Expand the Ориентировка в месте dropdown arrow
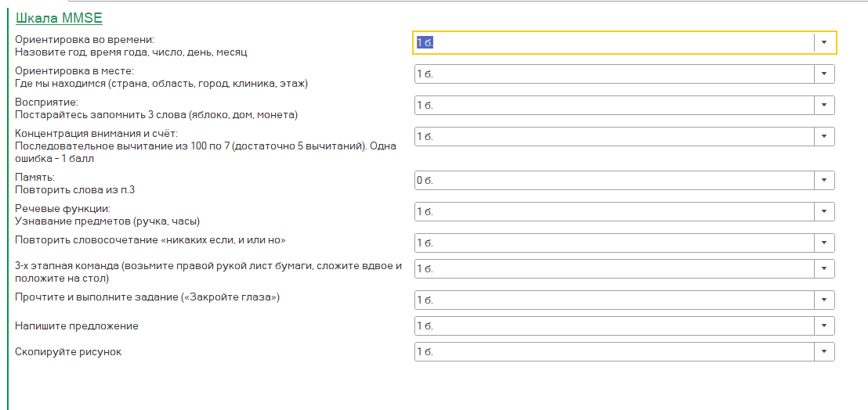Viewport: 868px width, 410px height. point(824,74)
